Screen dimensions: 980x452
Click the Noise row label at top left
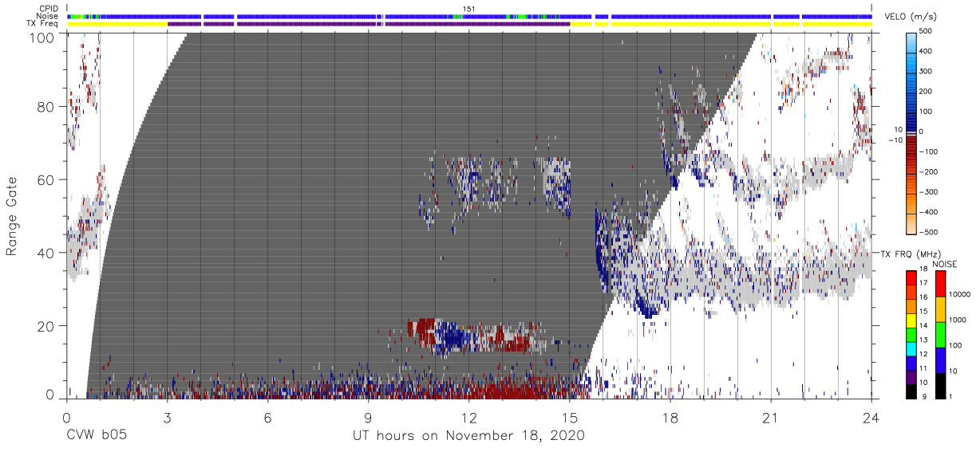(x=49, y=16)
